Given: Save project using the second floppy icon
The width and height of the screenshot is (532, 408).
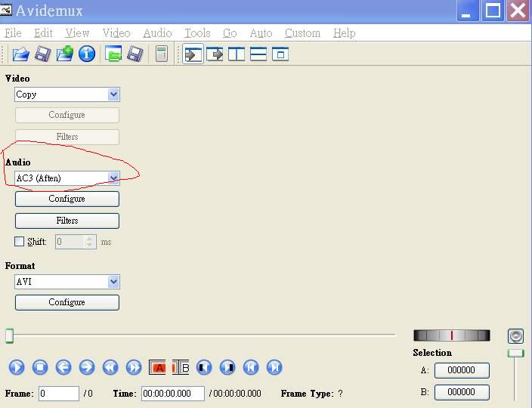Looking at the screenshot, I should (135, 54).
